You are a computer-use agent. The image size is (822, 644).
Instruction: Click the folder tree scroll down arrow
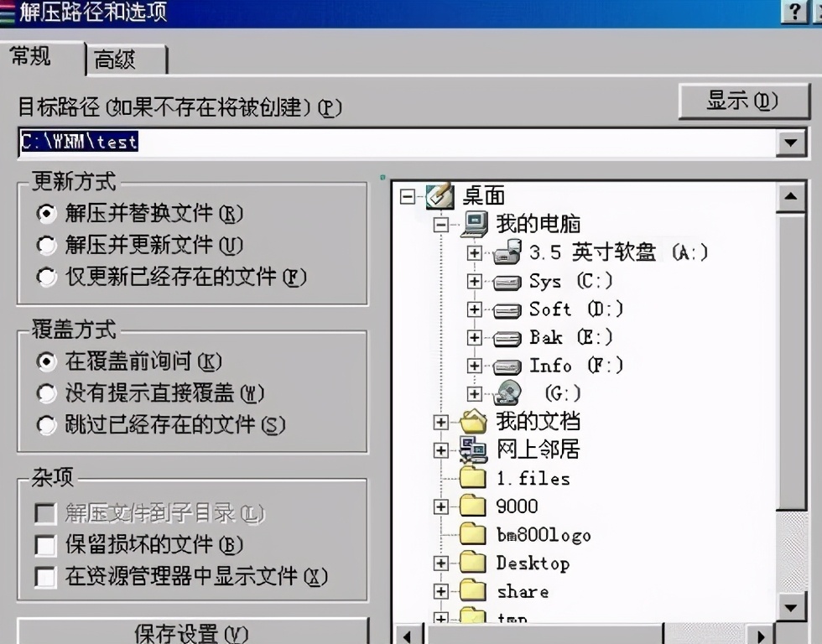pyautogui.click(x=790, y=608)
